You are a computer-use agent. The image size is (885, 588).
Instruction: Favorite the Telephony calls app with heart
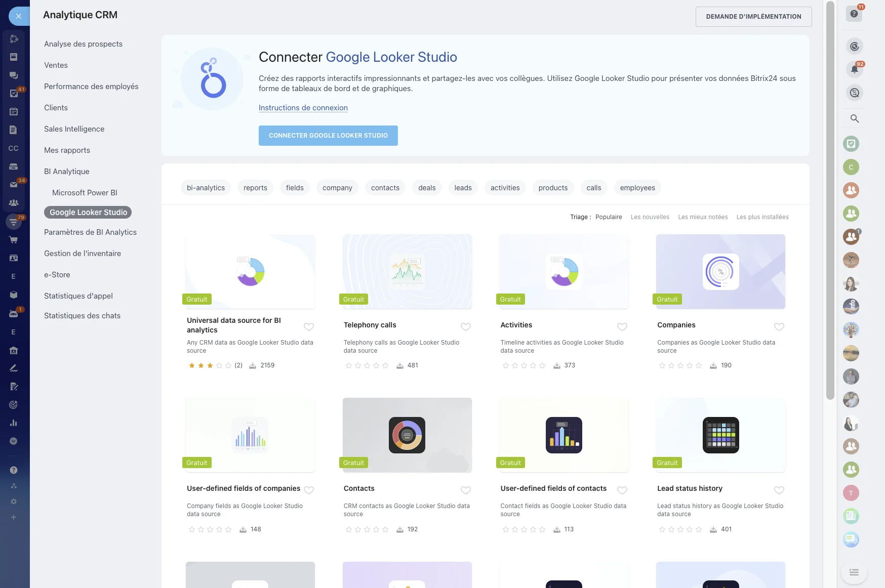coord(465,327)
